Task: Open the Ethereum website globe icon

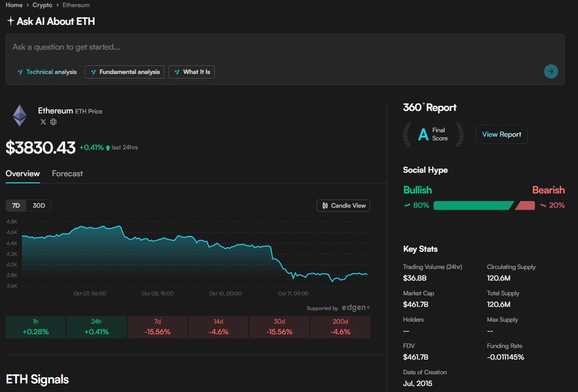Action: (53, 122)
